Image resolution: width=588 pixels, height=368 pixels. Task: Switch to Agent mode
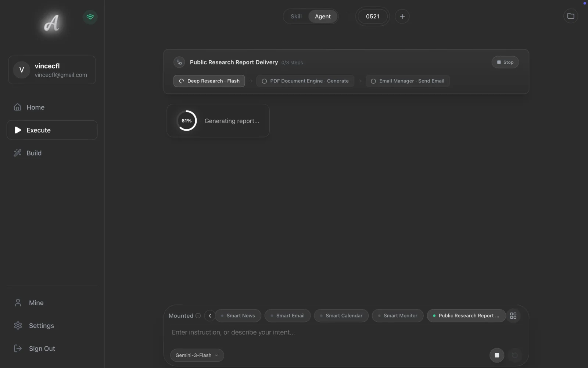323,17
